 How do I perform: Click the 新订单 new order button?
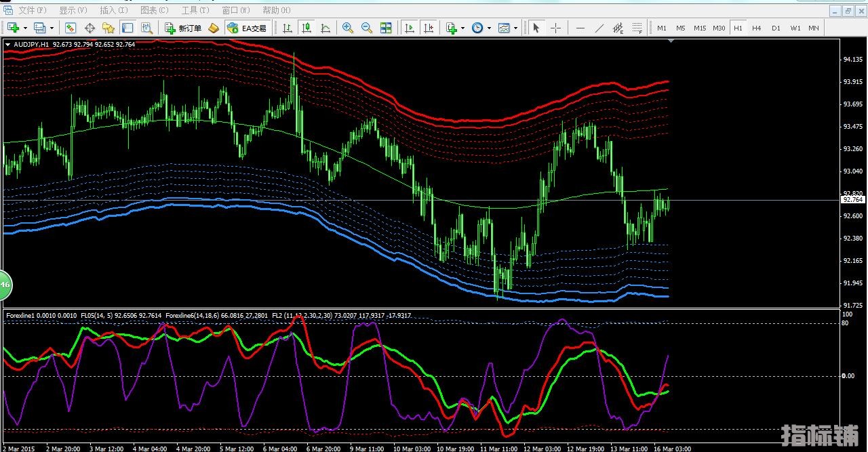pos(183,28)
